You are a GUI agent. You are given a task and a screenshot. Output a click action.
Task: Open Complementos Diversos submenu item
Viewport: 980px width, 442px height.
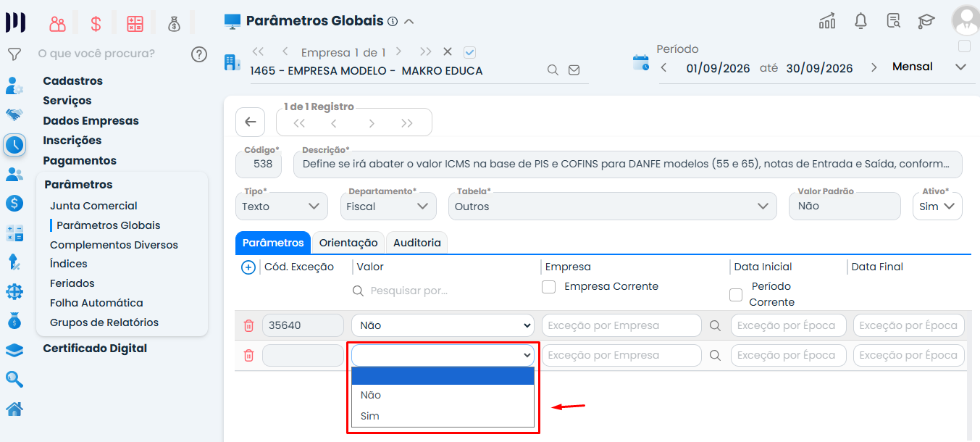(114, 245)
